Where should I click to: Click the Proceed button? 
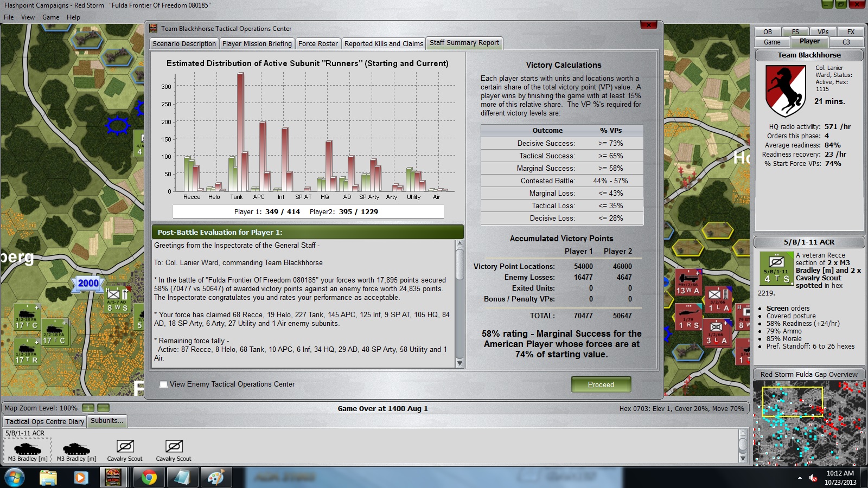point(601,384)
